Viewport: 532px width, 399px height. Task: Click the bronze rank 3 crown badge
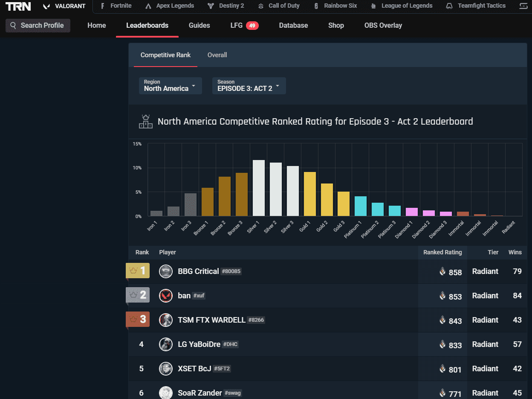tap(138, 319)
